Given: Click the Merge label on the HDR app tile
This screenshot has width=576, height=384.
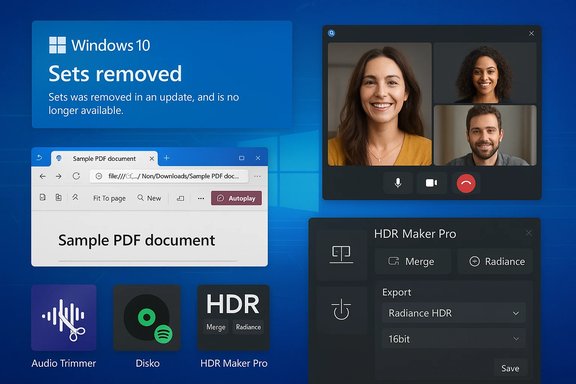Looking at the screenshot, I should click(x=216, y=327).
